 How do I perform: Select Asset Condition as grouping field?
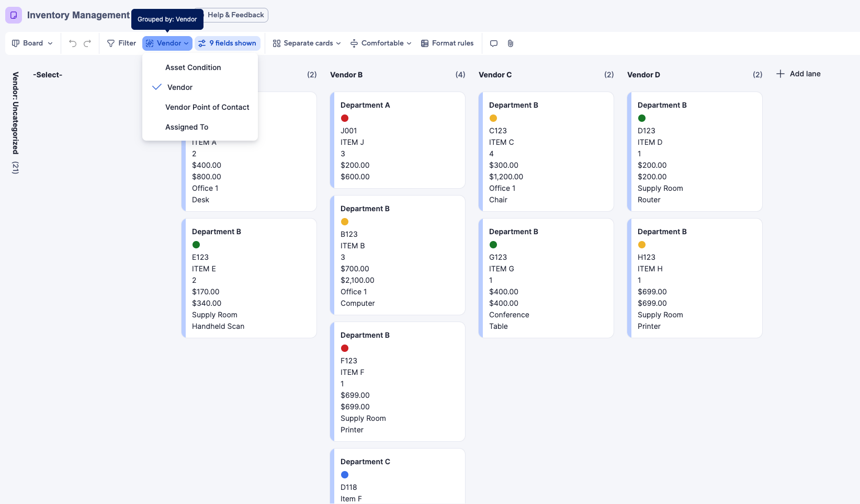click(x=193, y=67)
